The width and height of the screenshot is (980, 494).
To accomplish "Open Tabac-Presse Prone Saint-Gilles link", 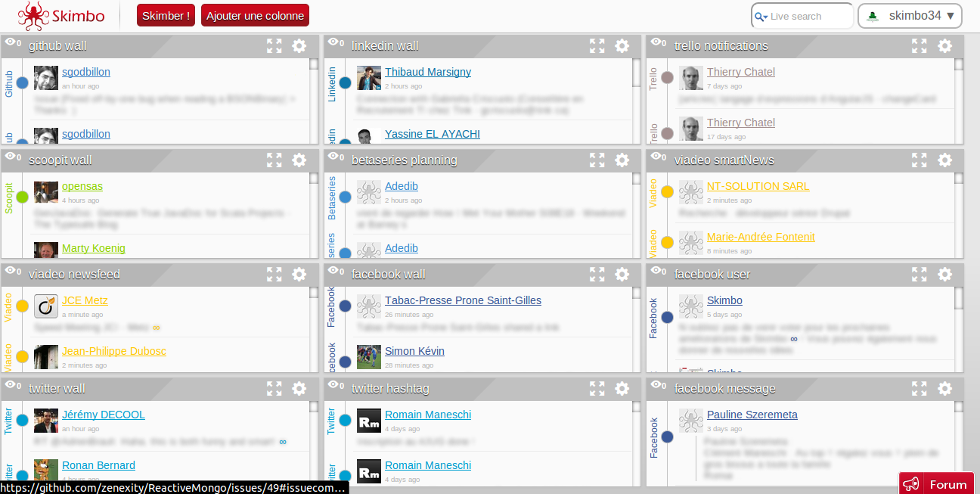I will pos(463,300).
